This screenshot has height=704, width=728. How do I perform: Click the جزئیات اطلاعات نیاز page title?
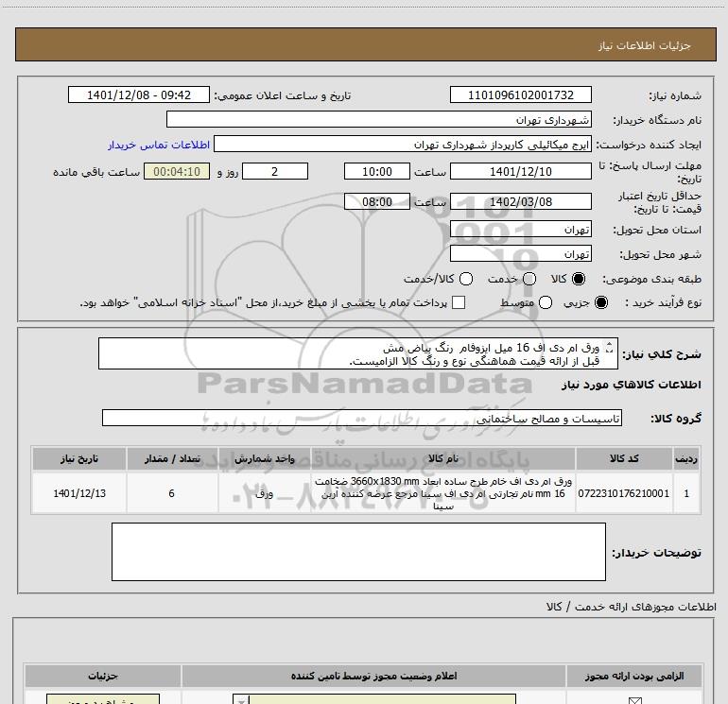click(645, 45)
